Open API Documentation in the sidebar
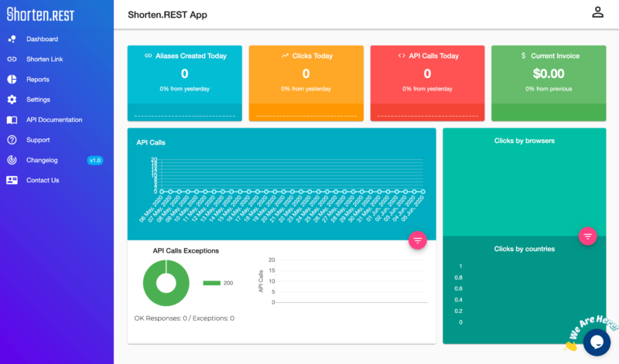619x364 pixels. click(54, 120)
